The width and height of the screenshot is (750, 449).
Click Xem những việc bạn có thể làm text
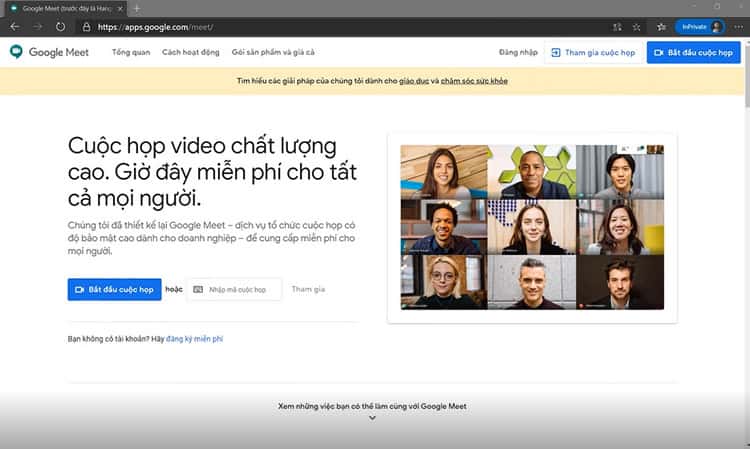(372, 406)
